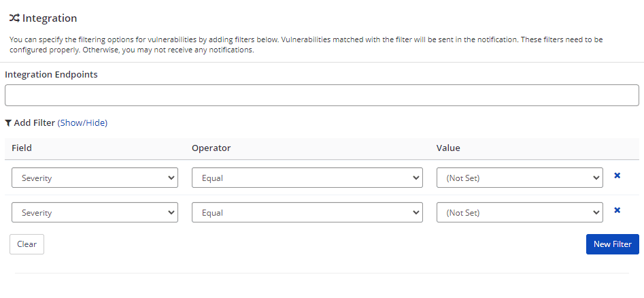Click the Add Filter heading text
The width and height of the screenshot is (644, 298).
(x=34, y=123)
